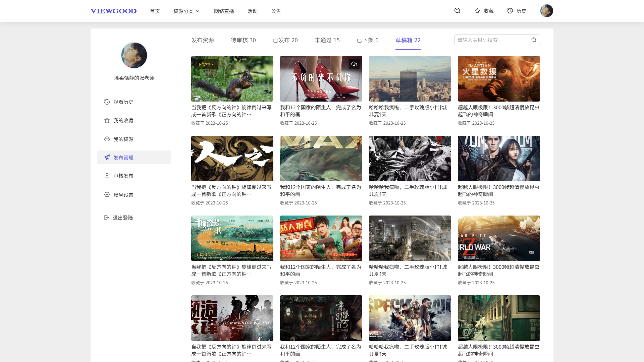Click title text under the Martian thumbnail
This screenshot has height=362, width=644.
pos(498,111)
